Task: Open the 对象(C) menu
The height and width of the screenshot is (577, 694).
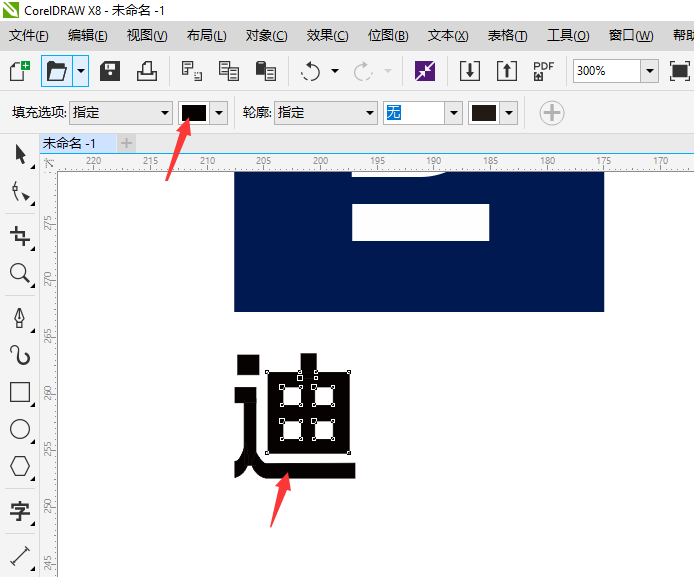Action: point(266,35)
